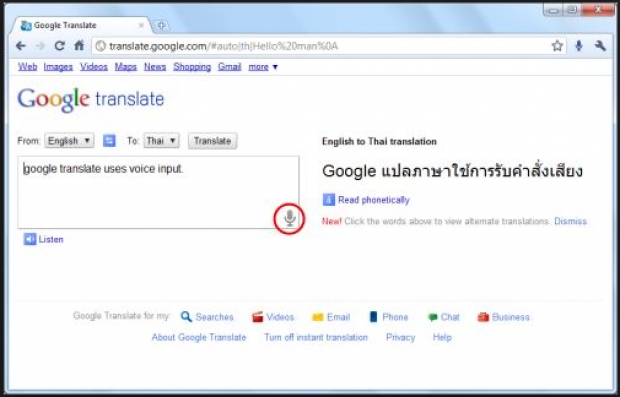Click into the source text input box

click(x=158, y=192)
